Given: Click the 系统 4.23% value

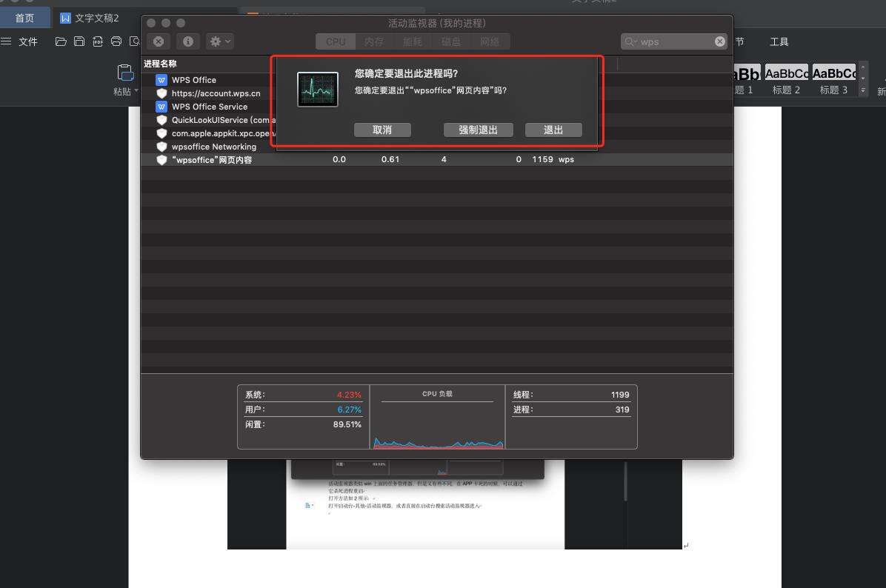Looking at the screenshot, I should [x=349, y=395].
